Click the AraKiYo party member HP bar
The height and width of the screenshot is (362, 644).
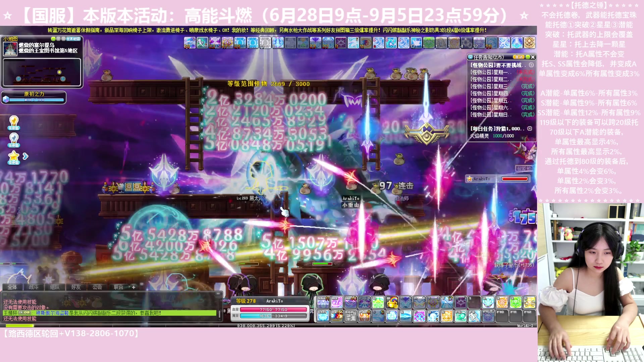point(515,179)
